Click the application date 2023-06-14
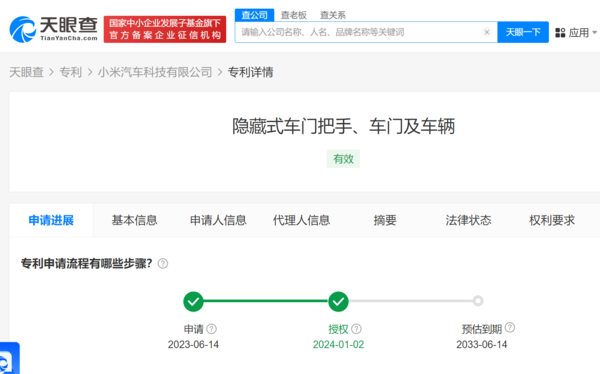This screenshot has width=600, height=374. (193, 345)
